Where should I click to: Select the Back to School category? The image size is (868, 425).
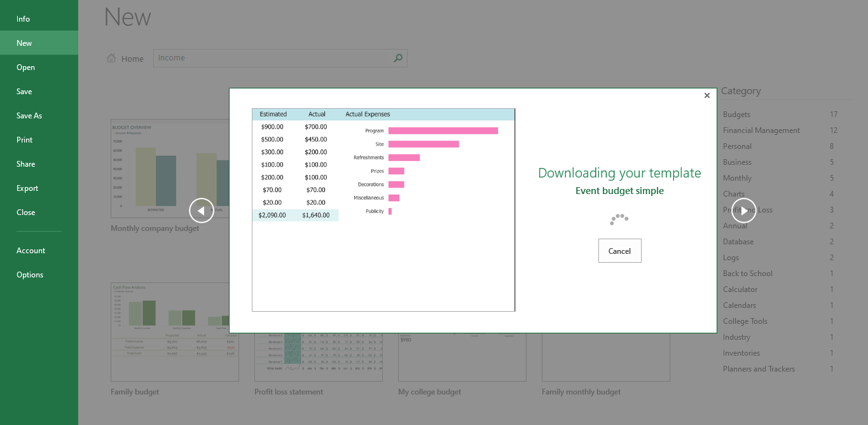pyautogui.click(x=747, y=274)
